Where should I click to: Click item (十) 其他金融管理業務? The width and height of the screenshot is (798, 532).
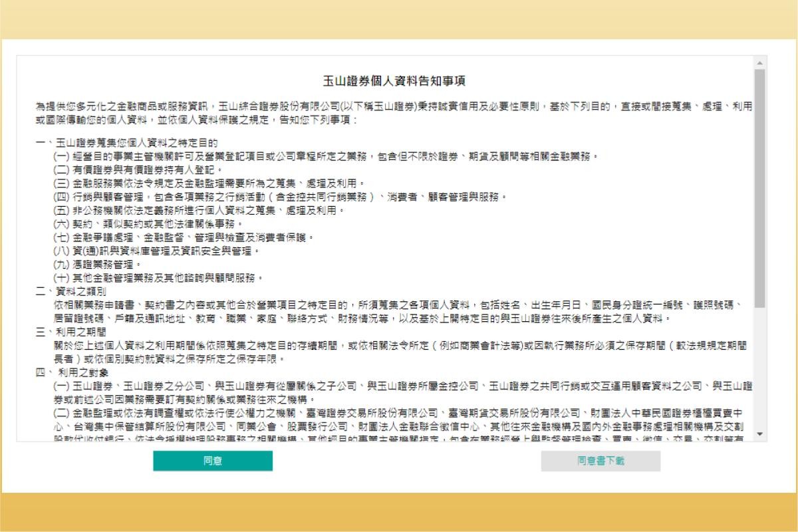pyautogui.click(x=159, y=277)
